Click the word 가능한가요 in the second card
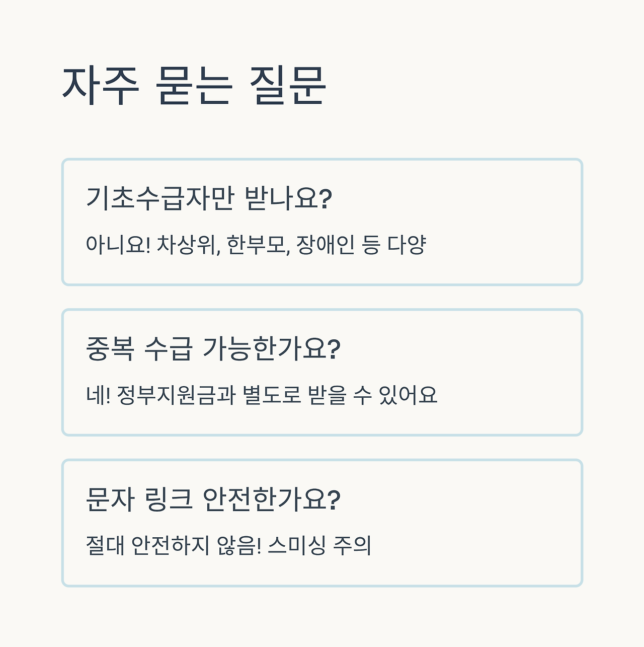Screen dimensions: 644x647 [x=272, y=348]
